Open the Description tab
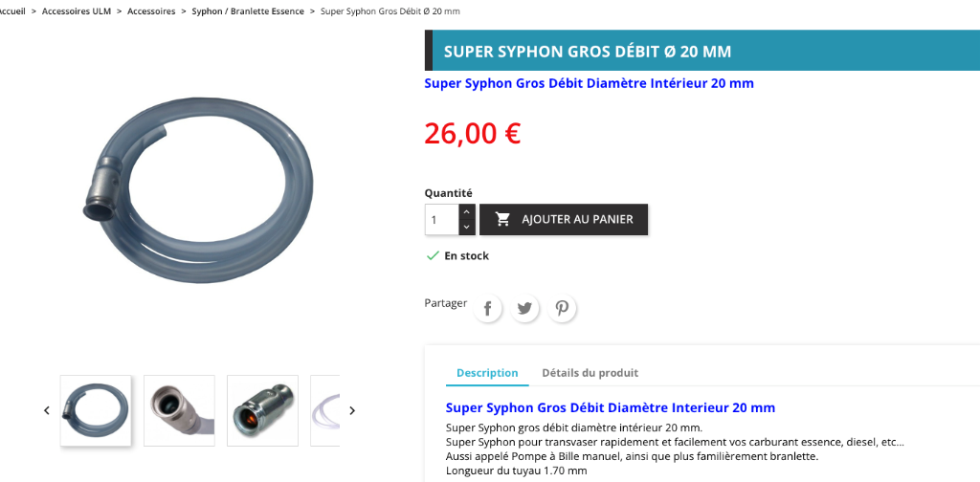The width and height of the screenshot is (980, 482). [487, 373]
